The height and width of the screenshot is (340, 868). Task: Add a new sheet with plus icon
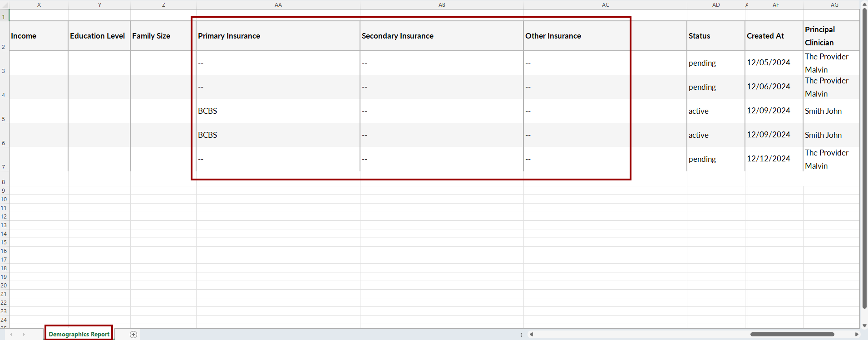[x=133, y=335]
